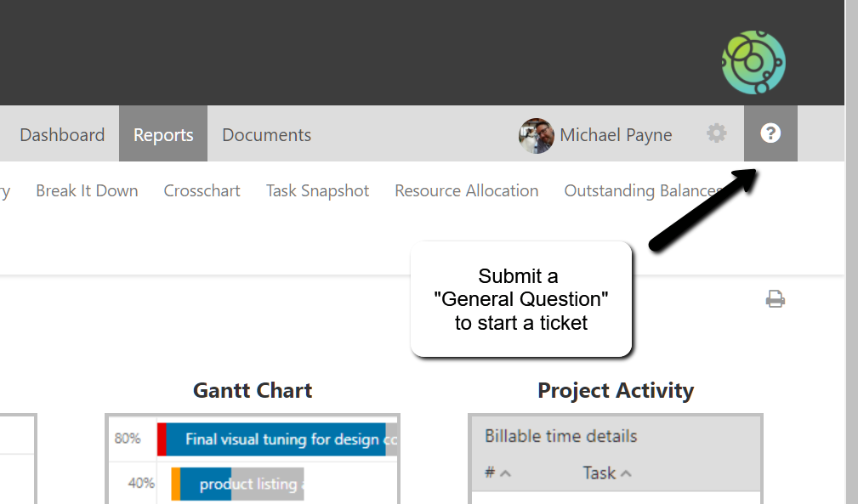Viewport: 858px width, 504px height.
Task: Select the Reports tab
Action: 163,135
